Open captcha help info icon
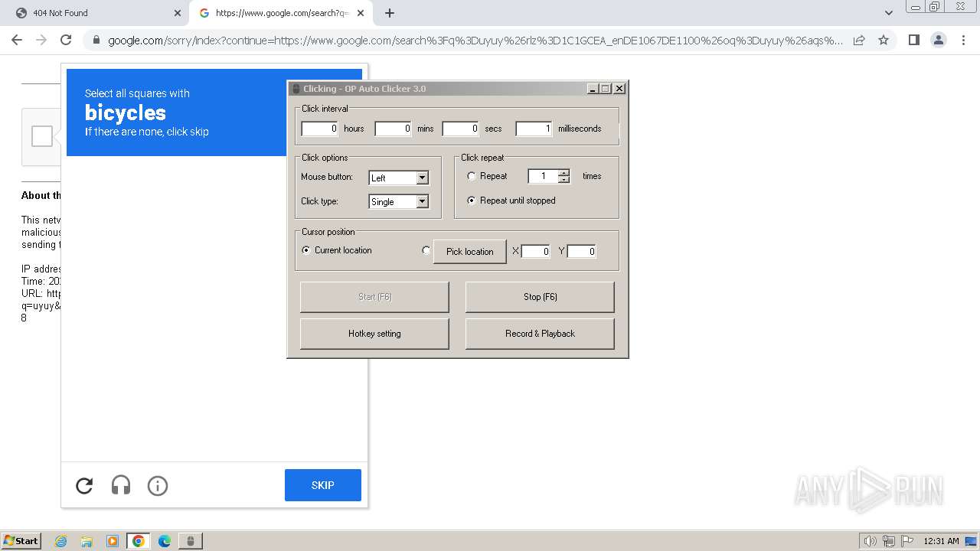The height and width of the screenshot is (551, 980). (158, 485)
